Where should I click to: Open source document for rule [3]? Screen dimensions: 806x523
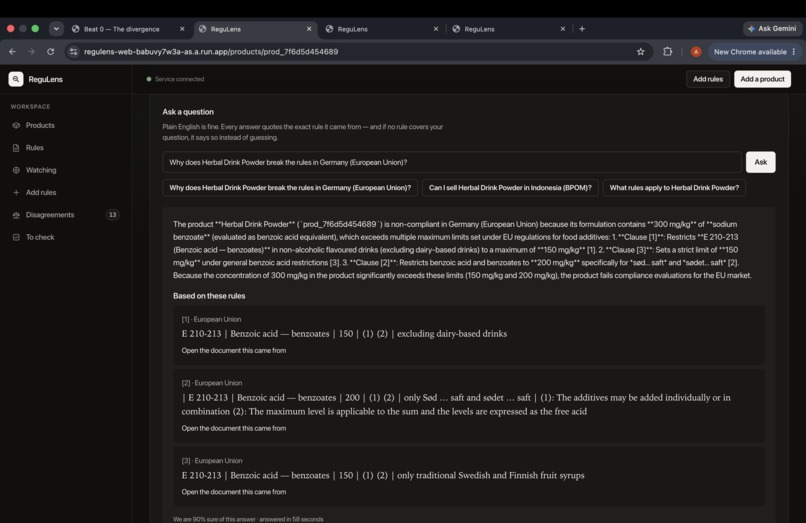coord(234,492)
